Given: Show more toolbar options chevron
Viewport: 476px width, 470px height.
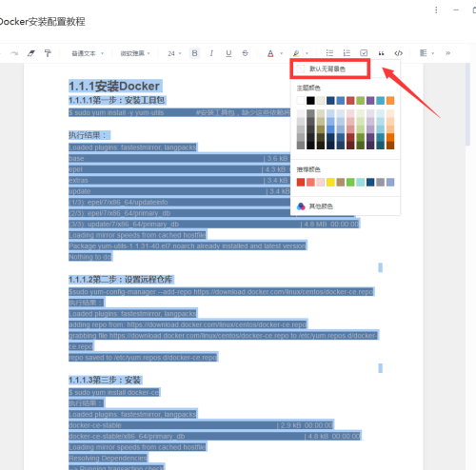Looking at the screenshot, I should pyautogui.click(x=447, y=53).
